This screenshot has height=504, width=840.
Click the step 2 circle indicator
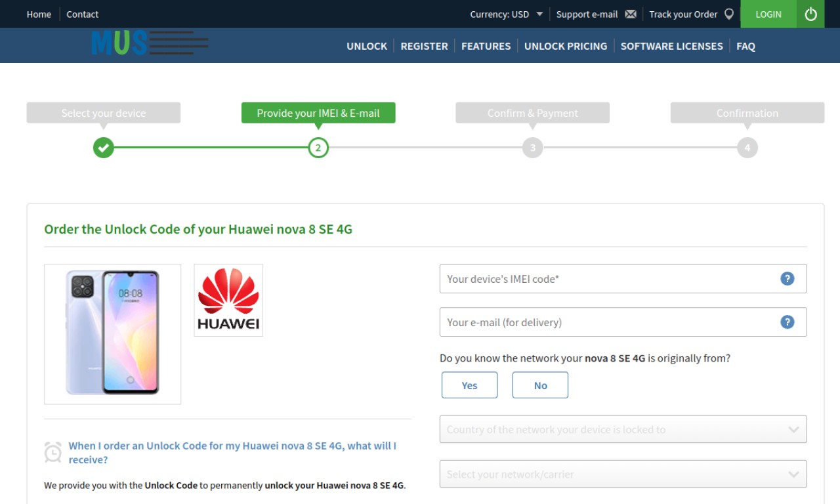pyautogui.click(x=318, y=148)
